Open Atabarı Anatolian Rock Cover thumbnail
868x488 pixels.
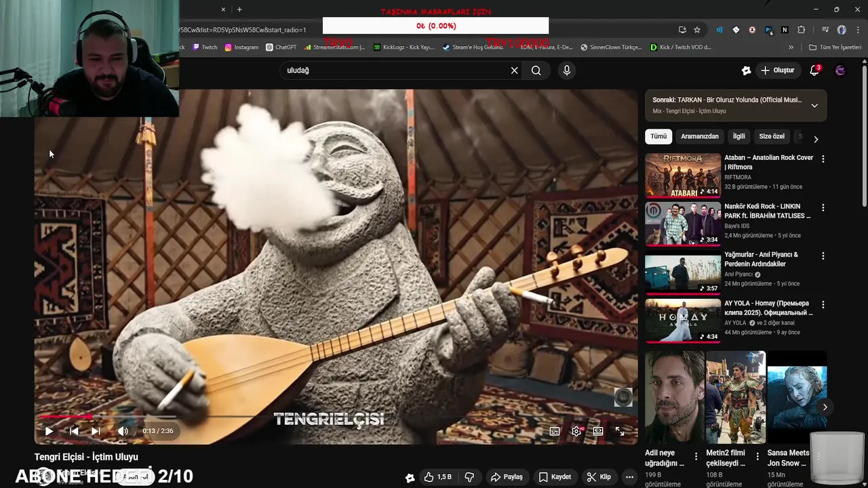click(683, 175)
